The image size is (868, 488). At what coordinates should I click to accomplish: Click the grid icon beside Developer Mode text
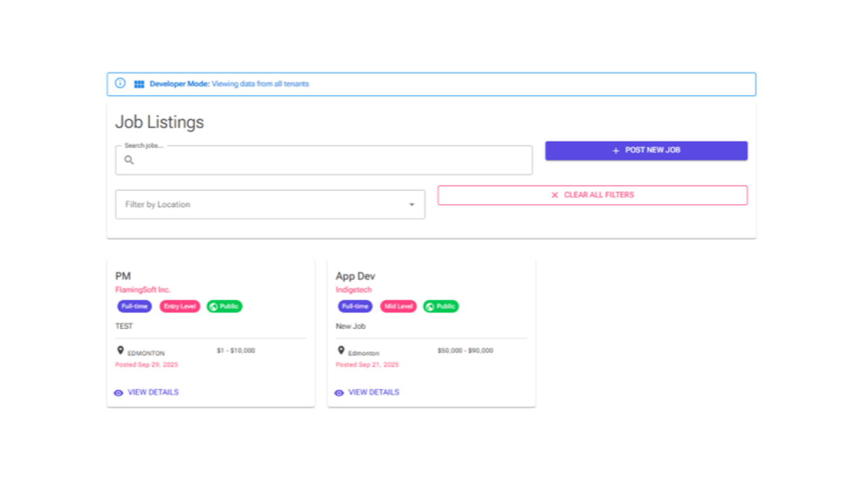[139, 84]
